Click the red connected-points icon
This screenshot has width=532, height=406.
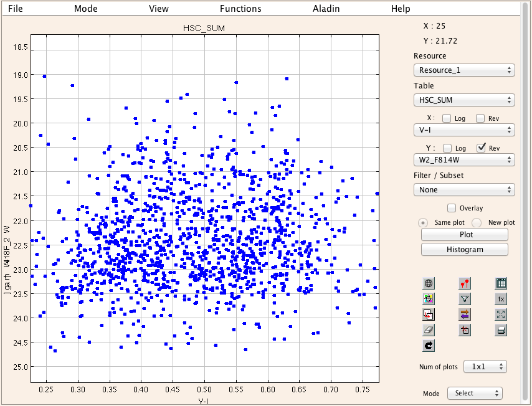[465, 283]
